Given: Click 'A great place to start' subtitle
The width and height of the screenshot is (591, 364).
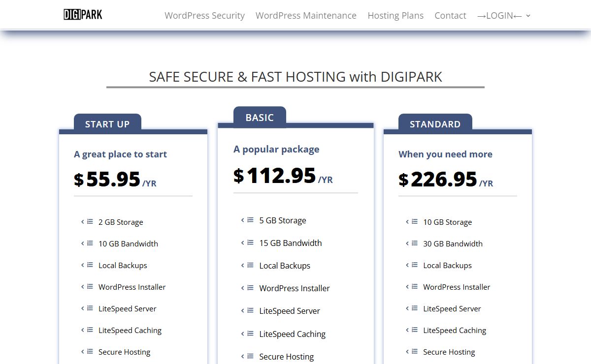Looking at the screenshot, I should 120,154.
